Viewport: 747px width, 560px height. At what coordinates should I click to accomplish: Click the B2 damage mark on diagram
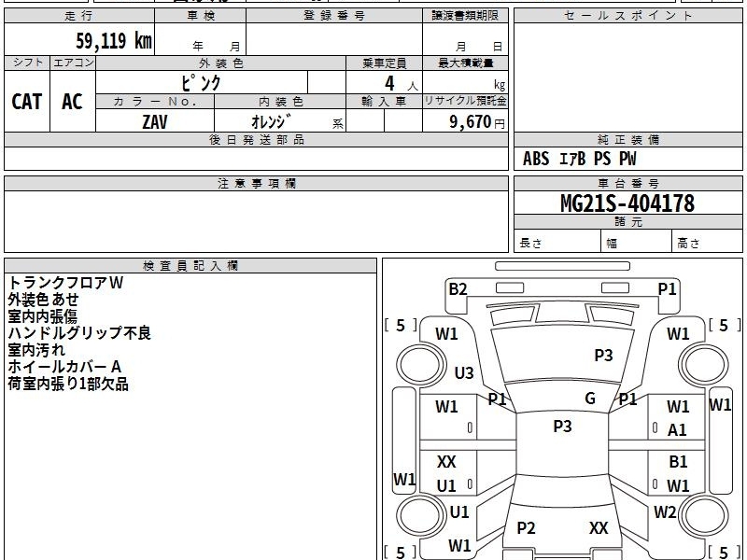click(x=458, y=289)
